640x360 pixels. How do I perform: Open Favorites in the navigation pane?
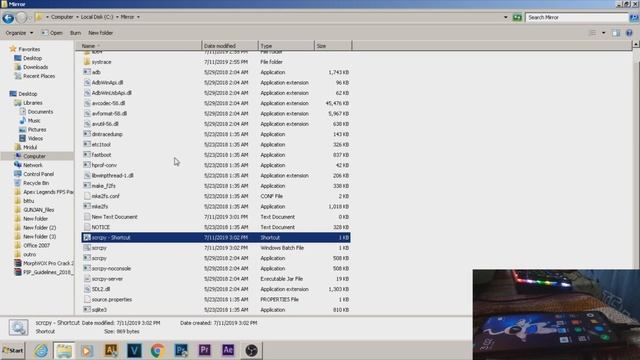coord(29,49)
